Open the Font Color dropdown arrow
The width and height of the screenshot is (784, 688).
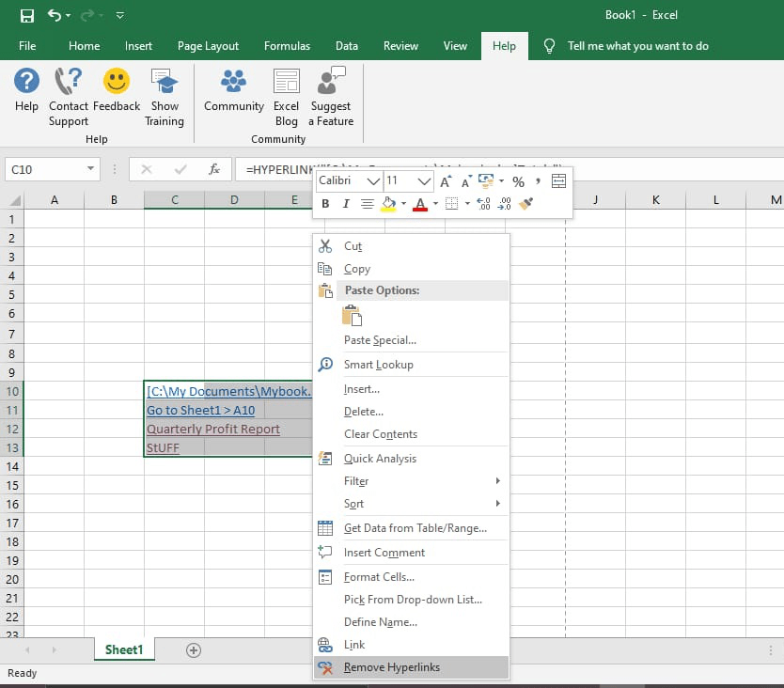[435, 204]
